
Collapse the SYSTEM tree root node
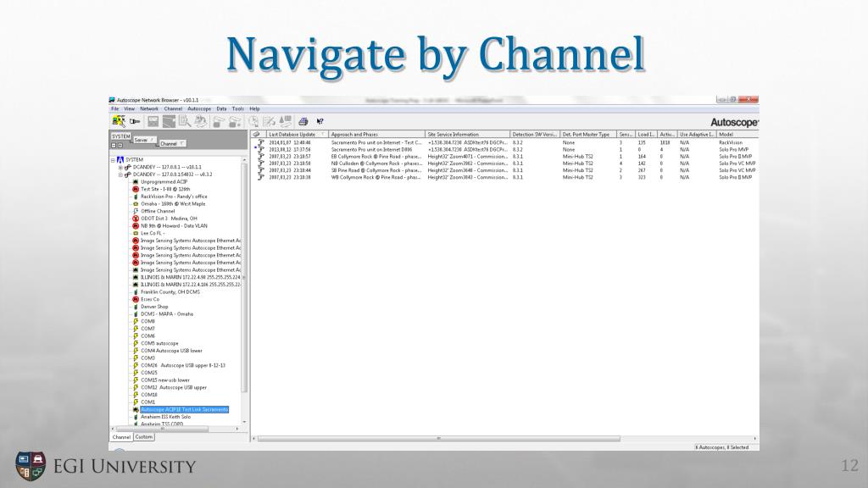pyautogui.click(x=113, y=160)
